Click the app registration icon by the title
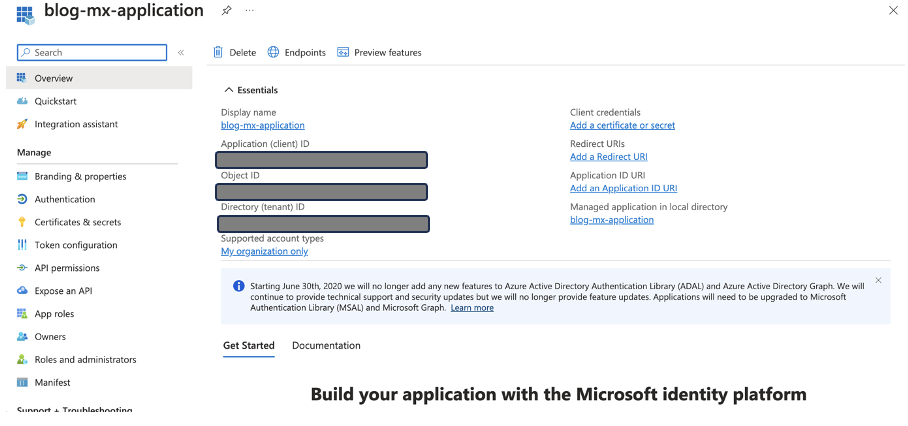The image size is (908, 426). click(x=25, y=15)
